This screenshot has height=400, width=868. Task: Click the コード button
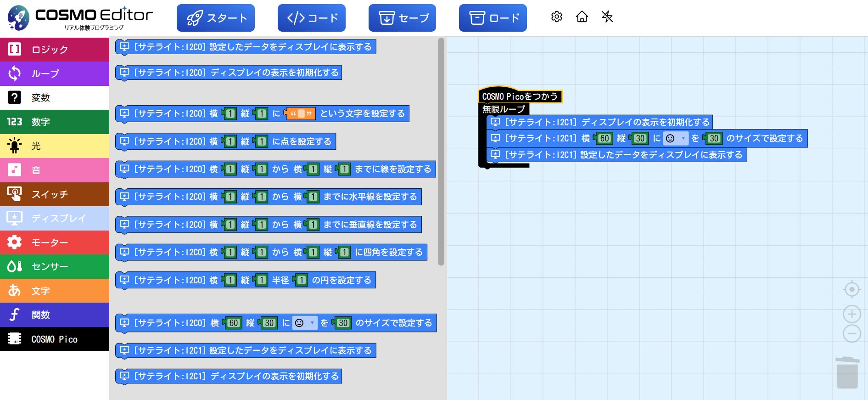(312, 18)
